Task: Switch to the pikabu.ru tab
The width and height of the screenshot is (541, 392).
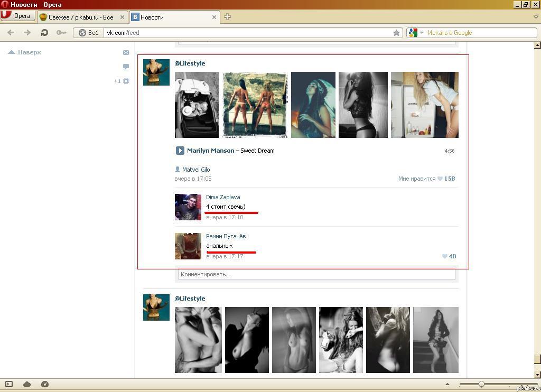Action: click(x=81, y=17)
